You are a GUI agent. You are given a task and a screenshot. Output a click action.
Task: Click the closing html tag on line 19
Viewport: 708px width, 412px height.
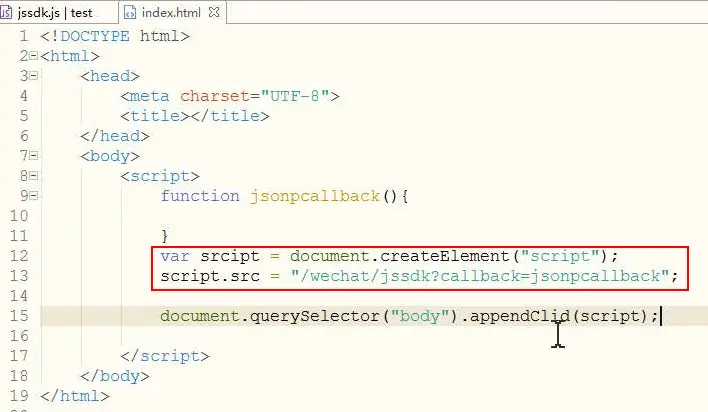click(x=75, y=396)
